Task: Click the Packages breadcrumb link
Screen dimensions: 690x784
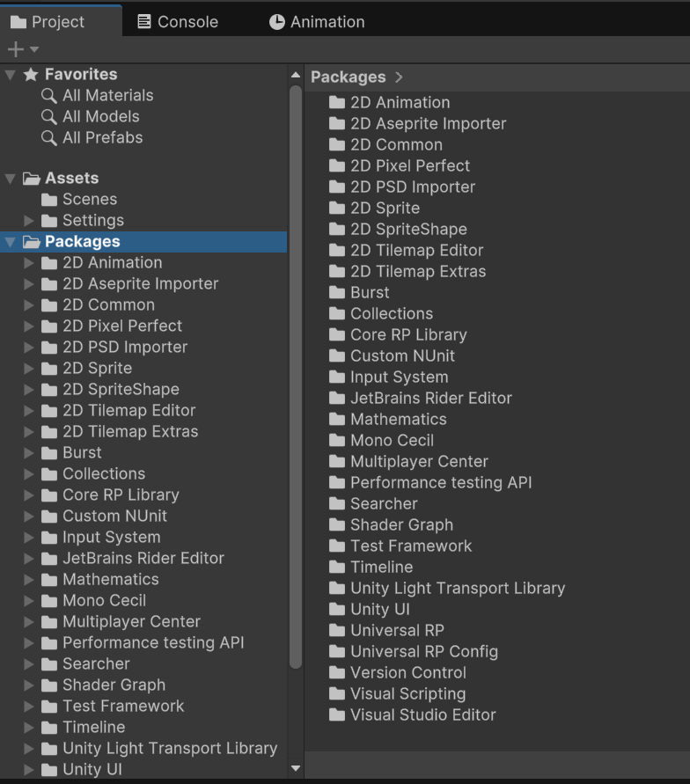Action: (x=348, y=77)
